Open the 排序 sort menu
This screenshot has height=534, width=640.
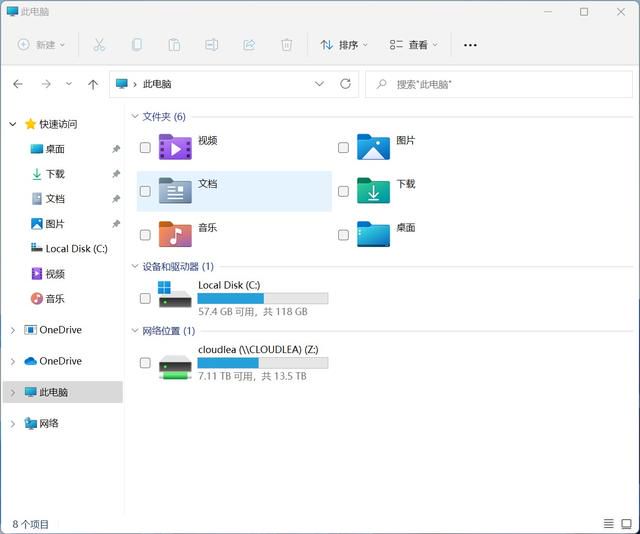(344, 44)
